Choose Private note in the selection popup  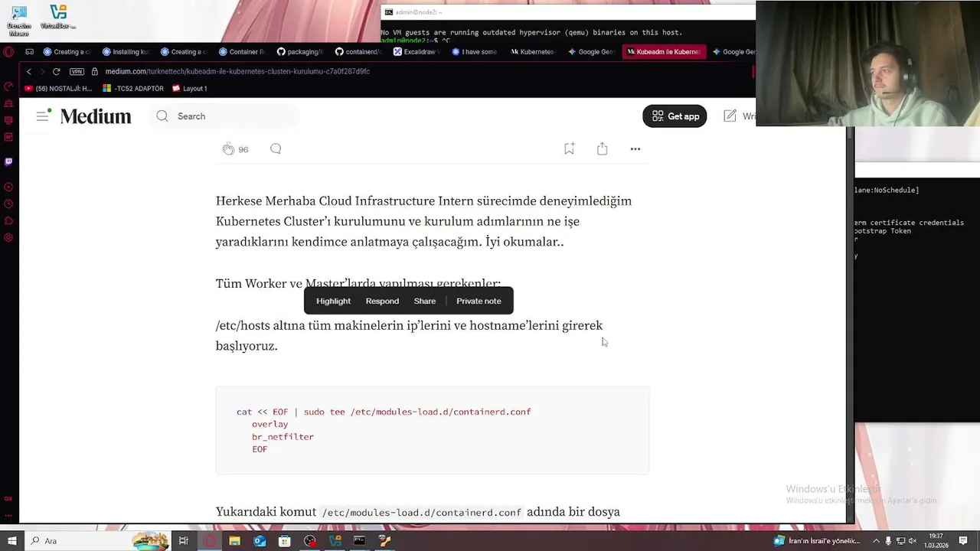click(x=479, y=301)
